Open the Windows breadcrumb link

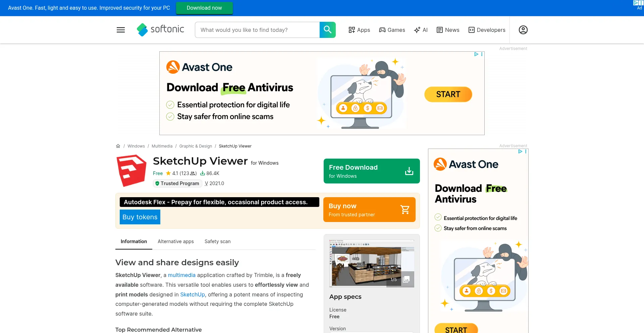[x=136, y=146]
